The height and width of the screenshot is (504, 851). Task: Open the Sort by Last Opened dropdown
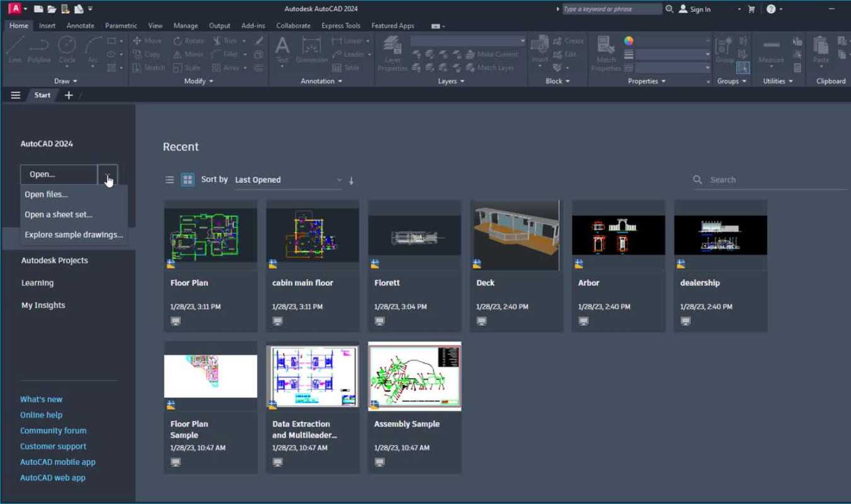point(288,180)
